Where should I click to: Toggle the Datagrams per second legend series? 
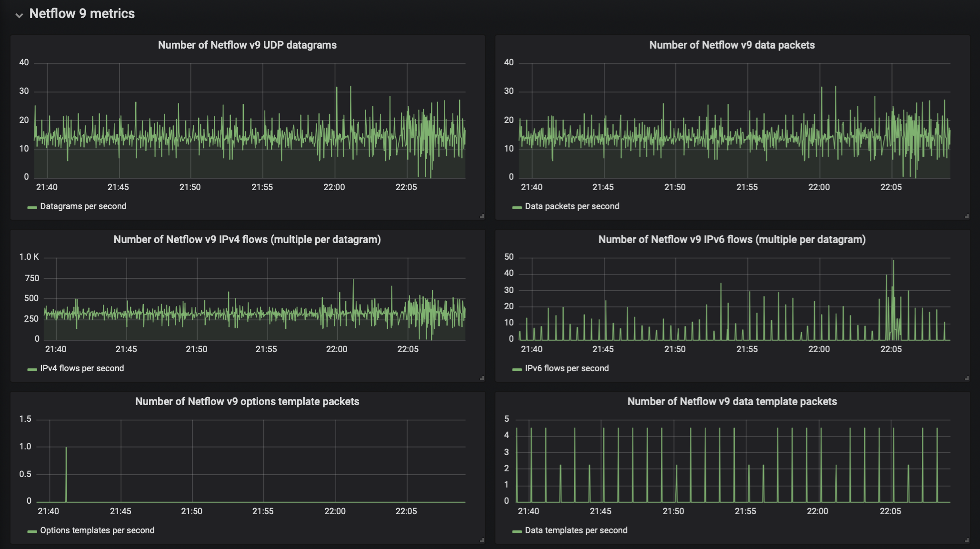coord(83,206)
